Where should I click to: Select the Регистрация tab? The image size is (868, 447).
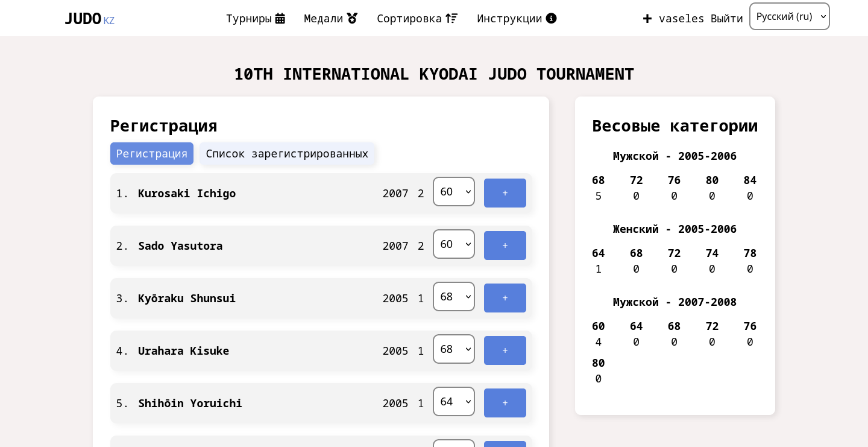pos(152,154)
